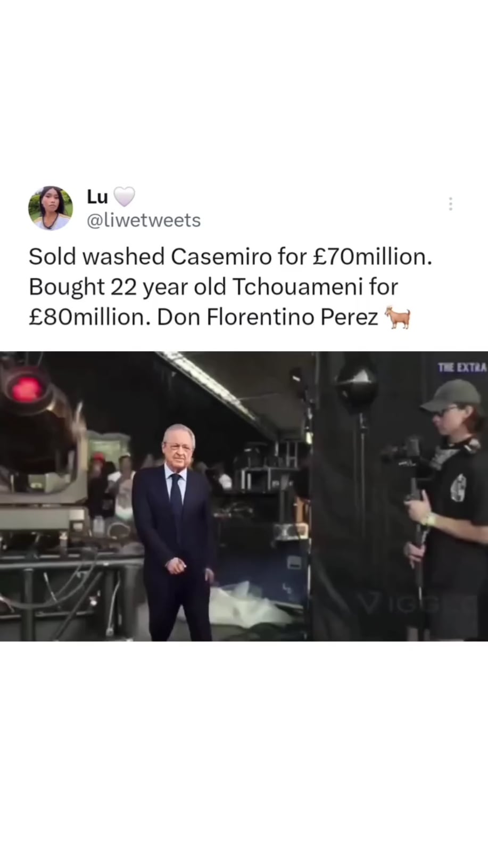Tap the goat emoji ending the tweet
The image size is (488, 868).
(x=398, y=318)
